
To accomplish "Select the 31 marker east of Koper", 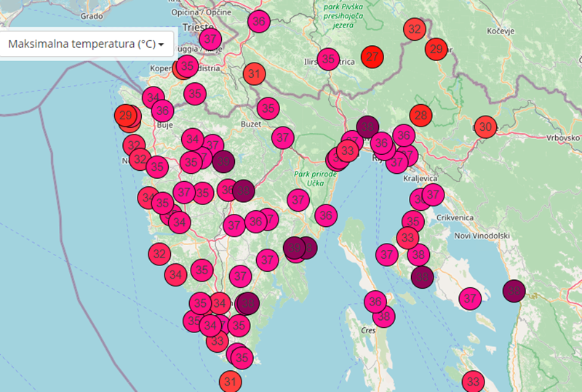I will 254,73.
